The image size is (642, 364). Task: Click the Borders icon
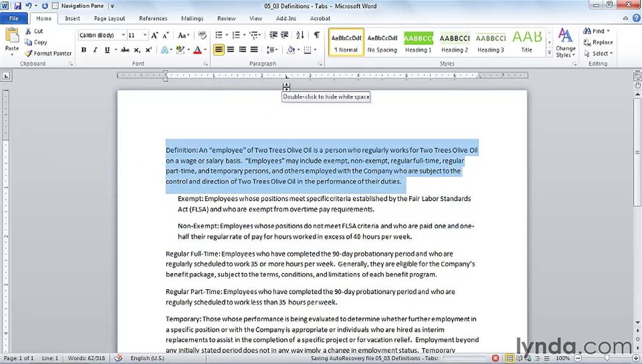point(306,50)
